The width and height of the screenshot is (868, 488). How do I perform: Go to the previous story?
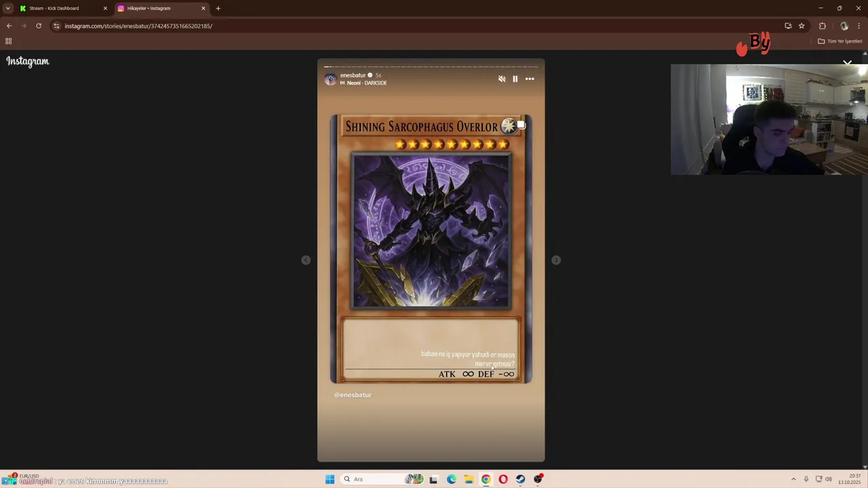pyautogui.click(x=306, y=260)
